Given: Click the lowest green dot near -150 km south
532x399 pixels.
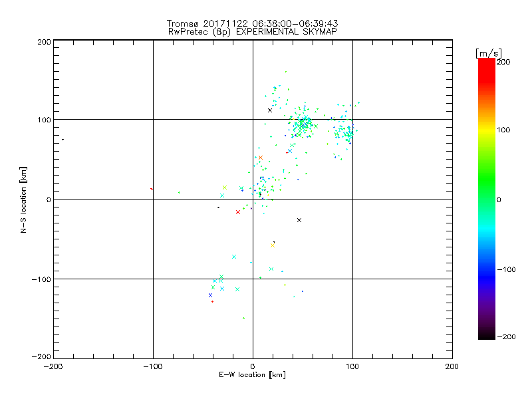Looking at the screenshot, I should (x=243, y=318).
